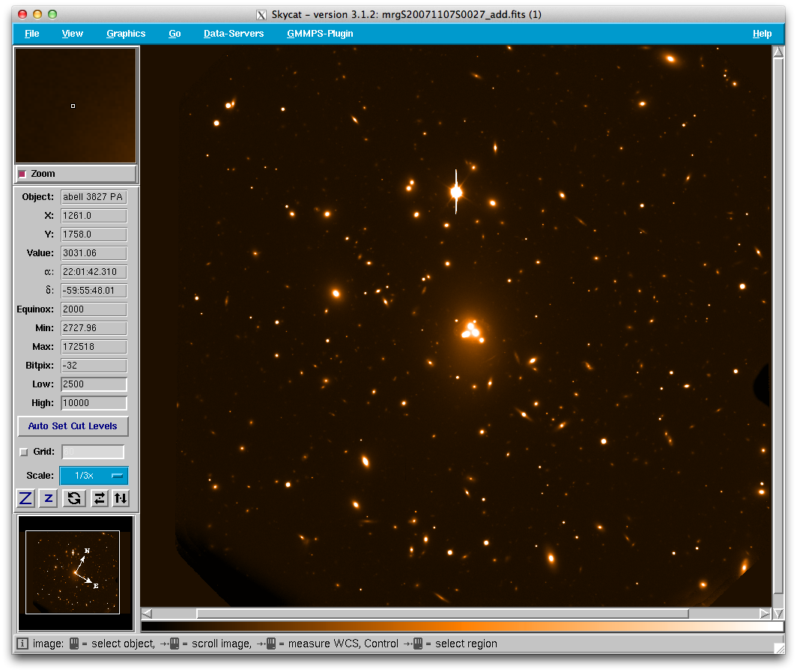The width and height of the screenshot is (797, 672).
Task: Click the pixel Value field
Action: 94,253
